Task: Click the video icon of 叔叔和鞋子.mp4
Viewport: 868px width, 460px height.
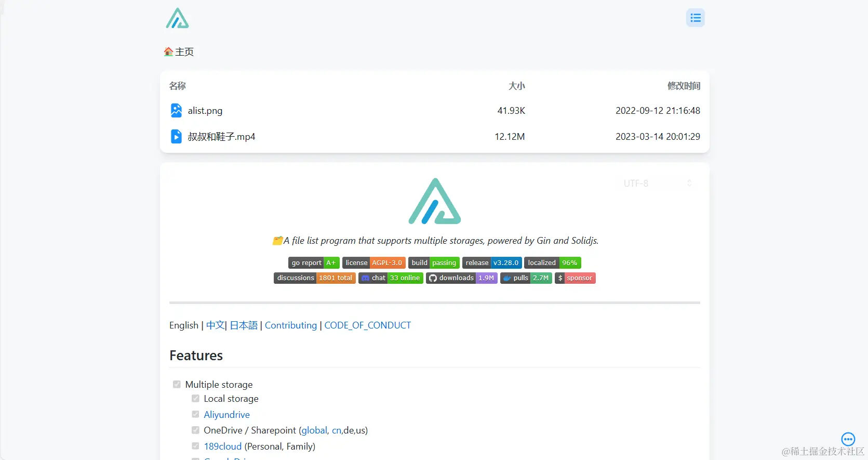Action: coord(176,136)
